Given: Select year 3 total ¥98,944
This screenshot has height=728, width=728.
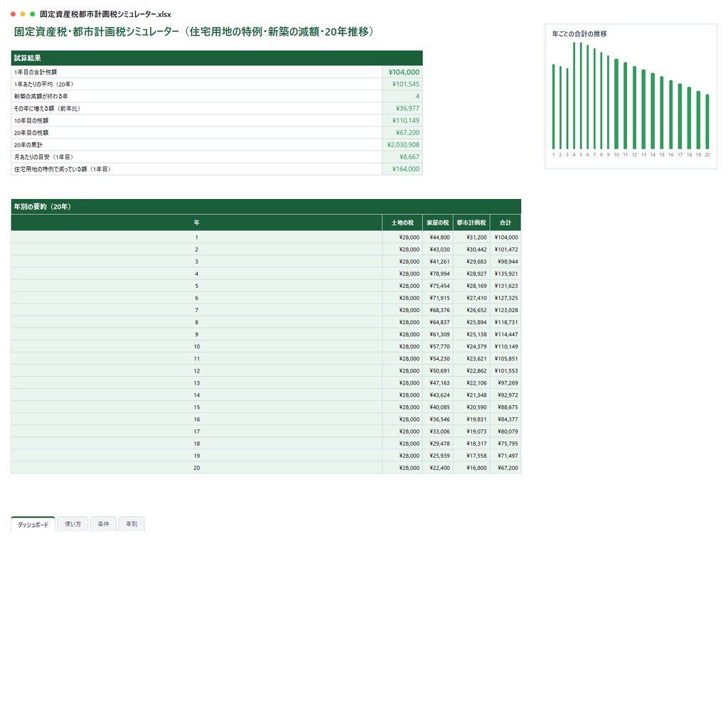Looking at the screenshot, I should (505, 262).
